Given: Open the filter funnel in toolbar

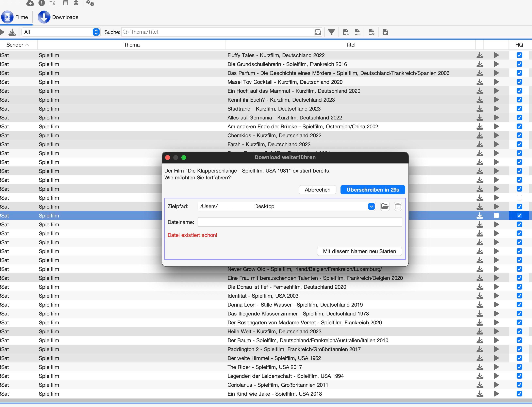Looking at the screenshot, I should coord(331,32).
